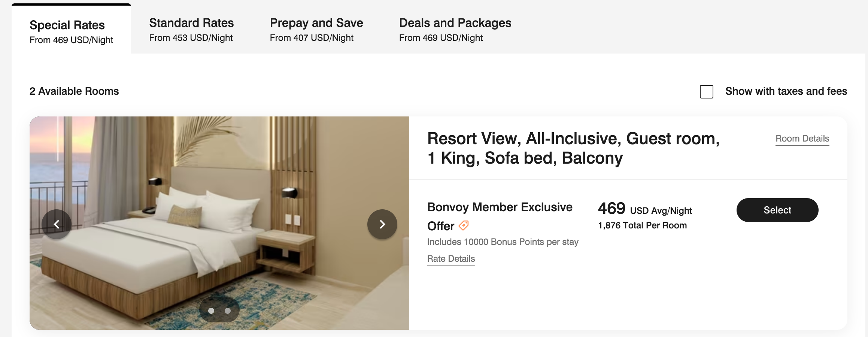The height and width of the screenshot is (337, 868).
Task: Open the Standard Rates tab
Action: click(191, 29)
